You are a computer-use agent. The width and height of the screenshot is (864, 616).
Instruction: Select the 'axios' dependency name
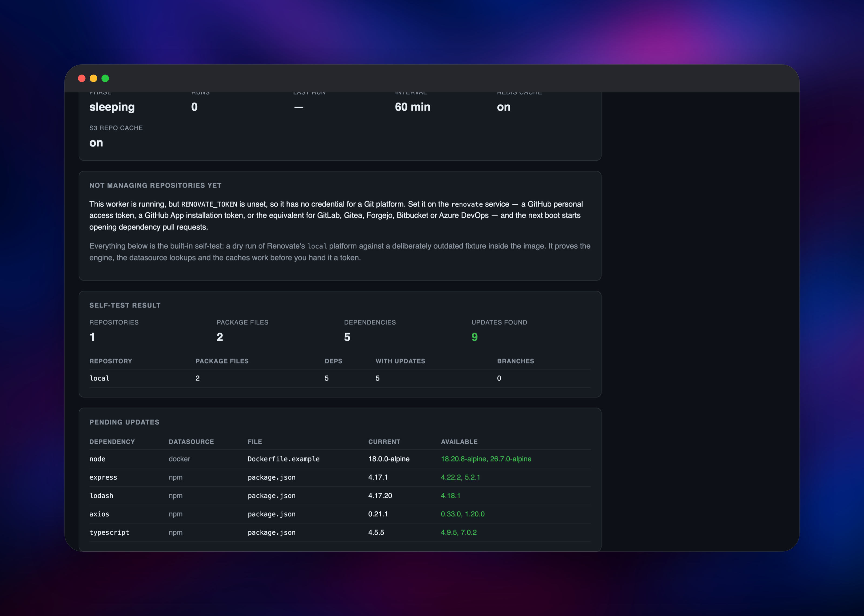99,514
